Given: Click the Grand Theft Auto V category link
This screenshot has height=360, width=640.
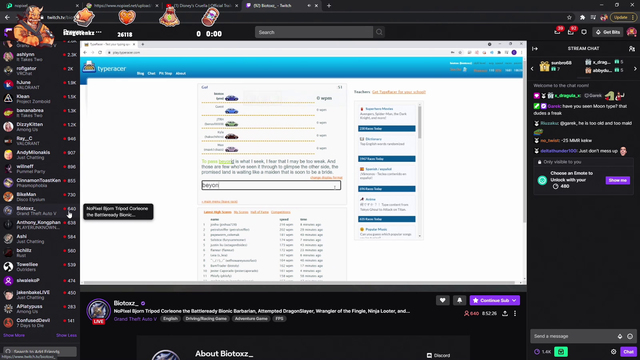Looking at the screenshot, I should [135, 319].
